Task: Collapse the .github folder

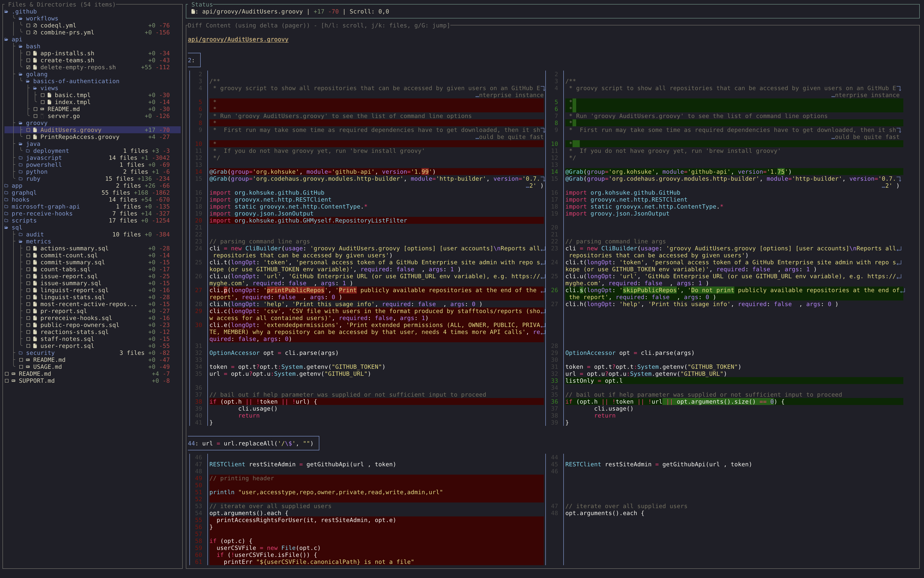Action: [7, 11]
